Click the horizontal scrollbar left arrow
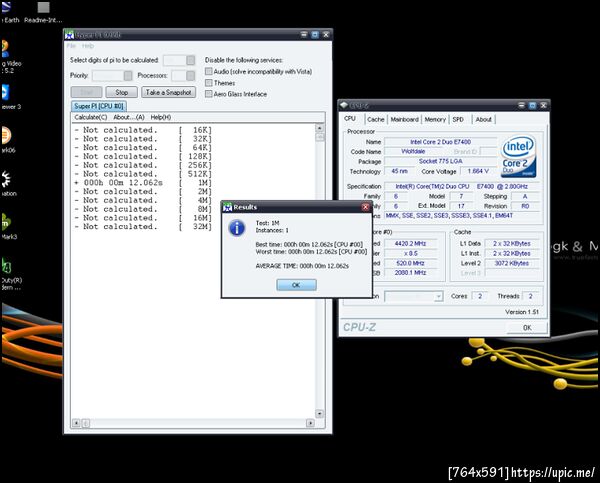 pyautogui.click(x=76, y=423)
